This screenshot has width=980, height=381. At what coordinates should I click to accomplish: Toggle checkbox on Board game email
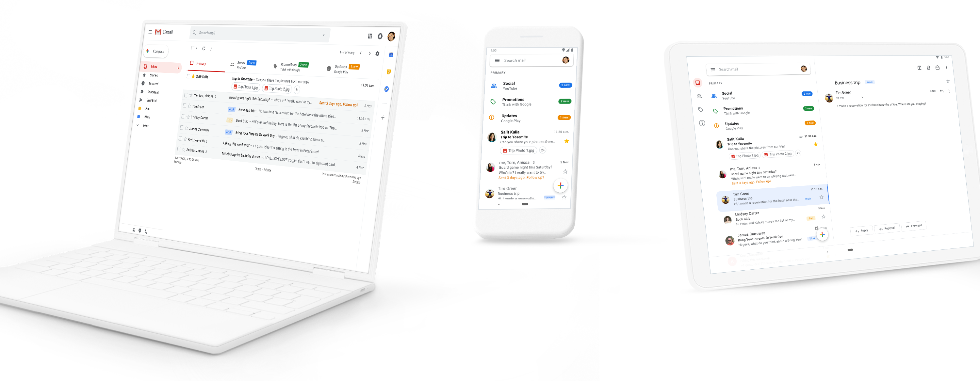[x=186, y=96]
